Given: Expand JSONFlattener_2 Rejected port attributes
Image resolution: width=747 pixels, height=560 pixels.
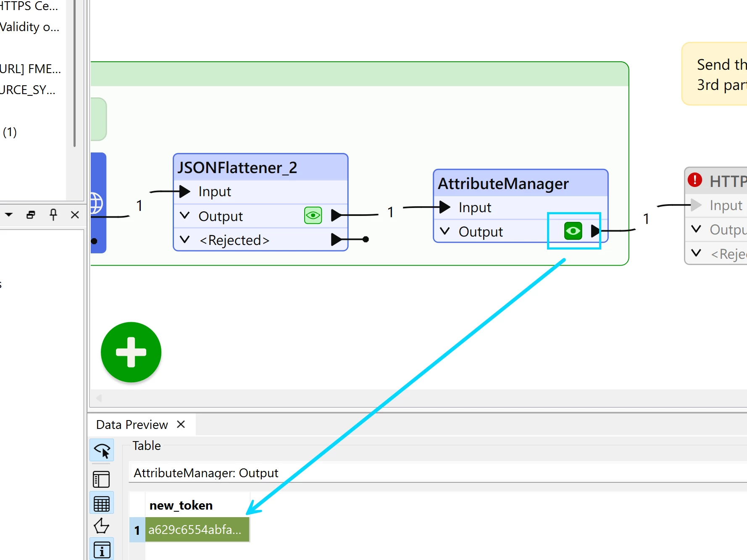Looking at the screenshot, I should (x=184, y=239).
